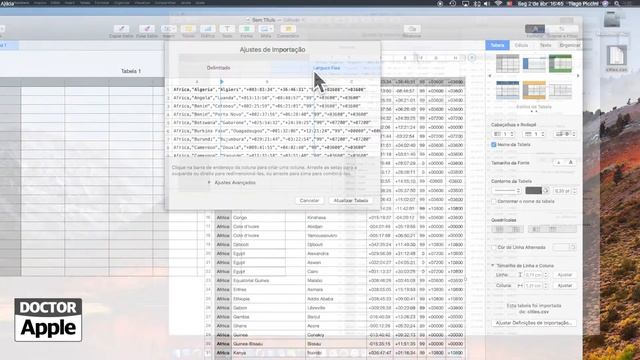Image resolution: width=640 pixels, height=360 pixels.
Task: Click the Texto toolbar icon
Action: click(x=227, y=29)
